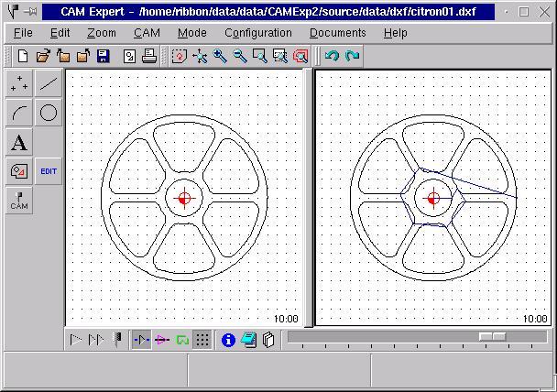Screen dimensions: 557x392
Task: Click the blue info icon in bottom toolbar
Action: (x=228, y=340)
